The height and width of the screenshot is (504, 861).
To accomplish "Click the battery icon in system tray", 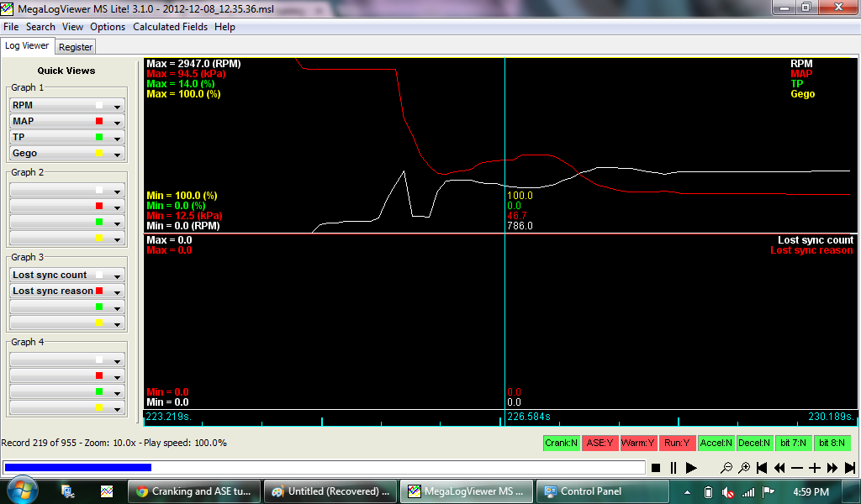I will (708, 492).
